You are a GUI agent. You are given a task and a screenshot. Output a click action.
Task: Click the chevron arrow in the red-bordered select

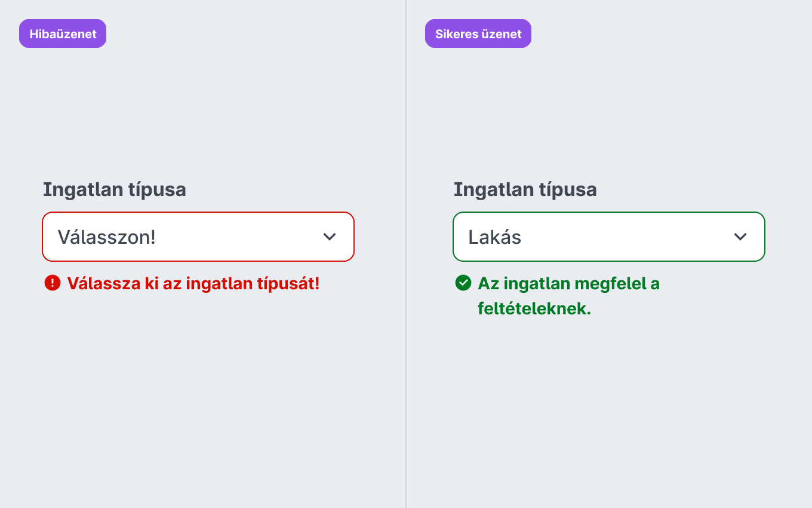[330, 237]
